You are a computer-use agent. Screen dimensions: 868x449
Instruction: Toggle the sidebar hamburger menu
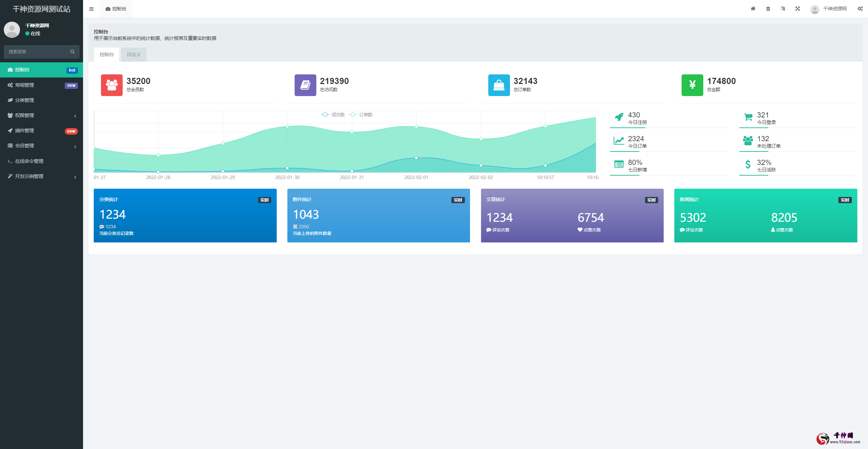tap(91, 9)
